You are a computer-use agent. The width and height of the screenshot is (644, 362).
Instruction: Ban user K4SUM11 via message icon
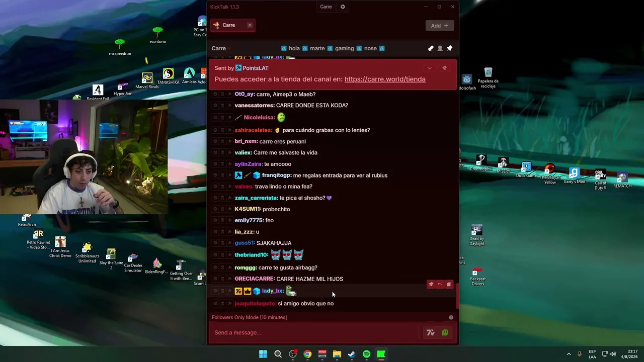pos(215,209)
